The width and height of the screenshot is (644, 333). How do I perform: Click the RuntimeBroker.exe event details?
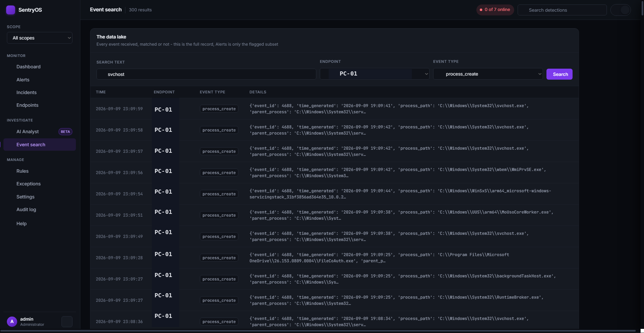tap(396, 300)
